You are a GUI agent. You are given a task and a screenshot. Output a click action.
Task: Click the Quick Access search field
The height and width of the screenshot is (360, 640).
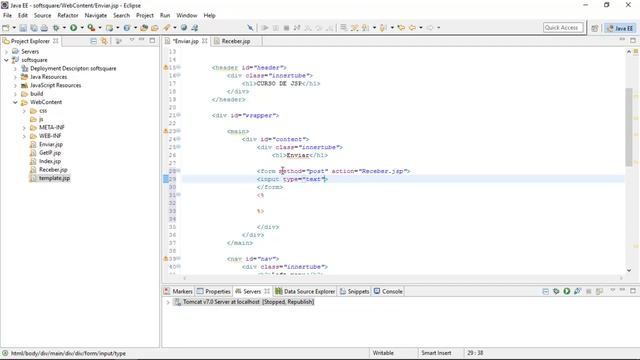pos(563,28)
